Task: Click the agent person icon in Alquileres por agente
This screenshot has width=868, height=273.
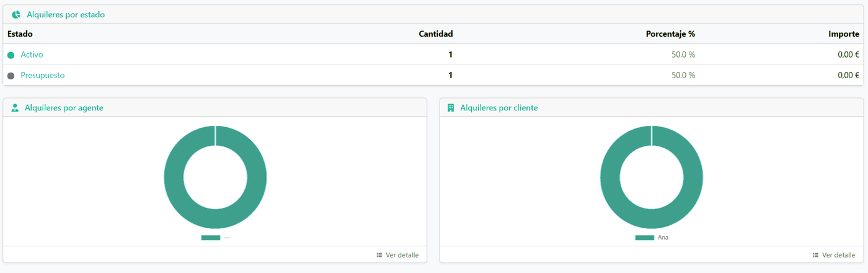Action: click(x=15, y=108)
